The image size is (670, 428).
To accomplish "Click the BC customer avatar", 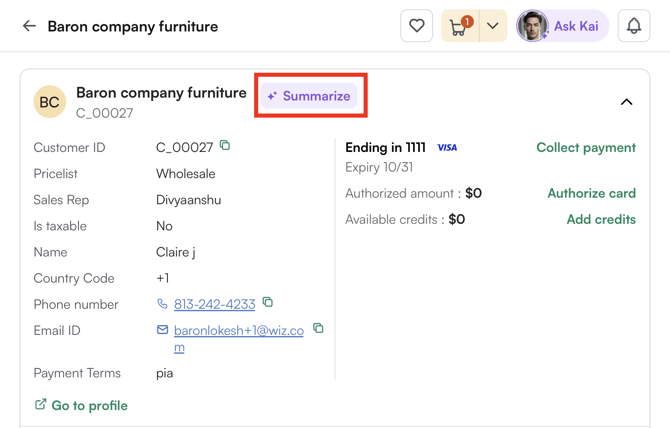I will click(x=50, y=102).
